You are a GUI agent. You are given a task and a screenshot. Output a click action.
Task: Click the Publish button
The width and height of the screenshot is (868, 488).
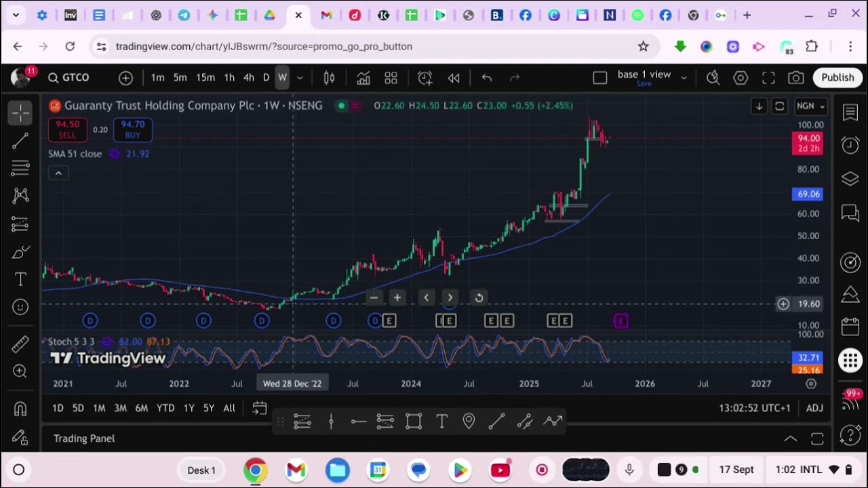[x=837, y=78]
